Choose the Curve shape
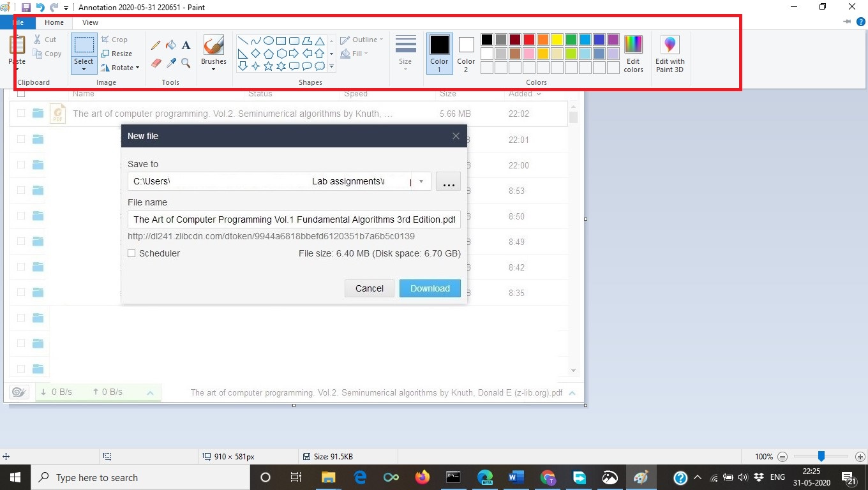 coord(255,41)
